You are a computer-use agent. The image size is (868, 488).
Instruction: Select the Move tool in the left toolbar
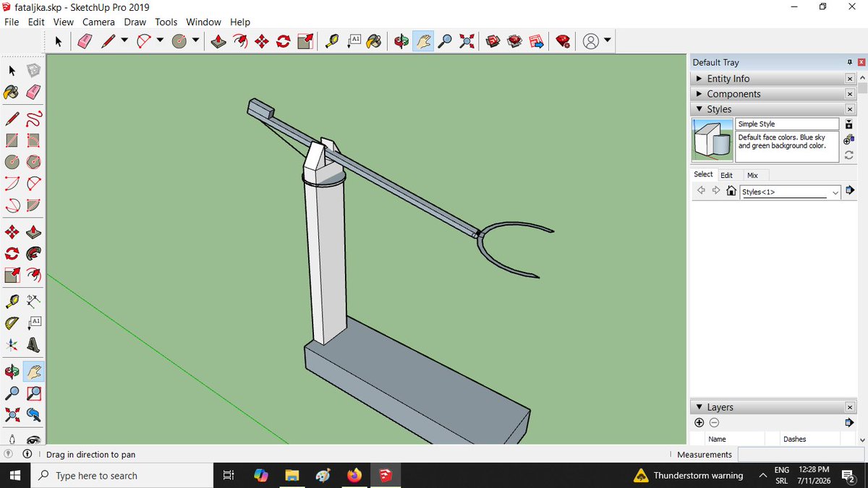pyautogui.click(x=12, y=232)
